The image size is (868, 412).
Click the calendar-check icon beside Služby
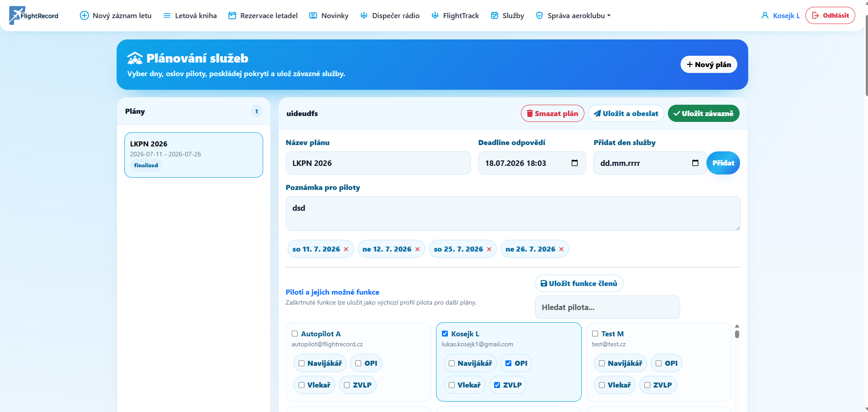click(495, 15)
